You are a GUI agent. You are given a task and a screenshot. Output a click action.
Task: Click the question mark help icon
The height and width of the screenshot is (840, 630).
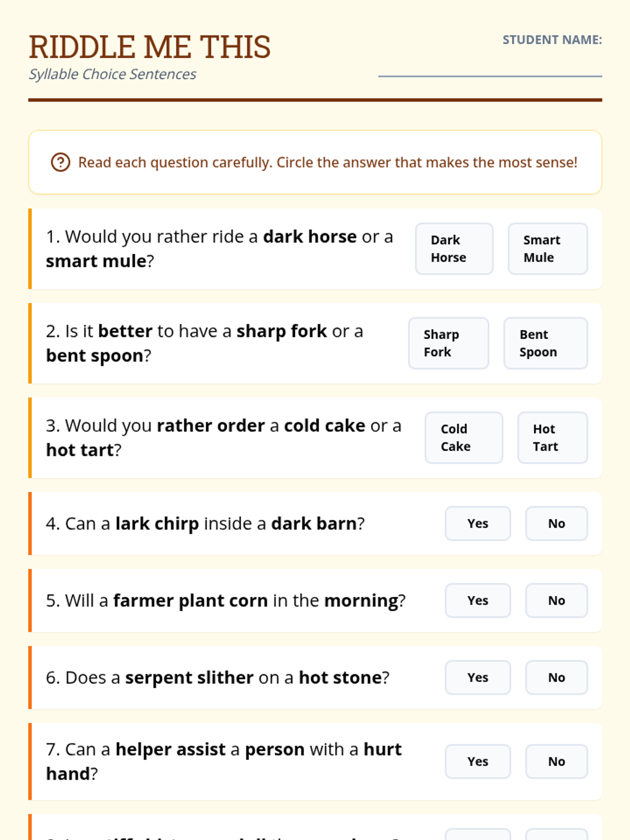(60, 162)
